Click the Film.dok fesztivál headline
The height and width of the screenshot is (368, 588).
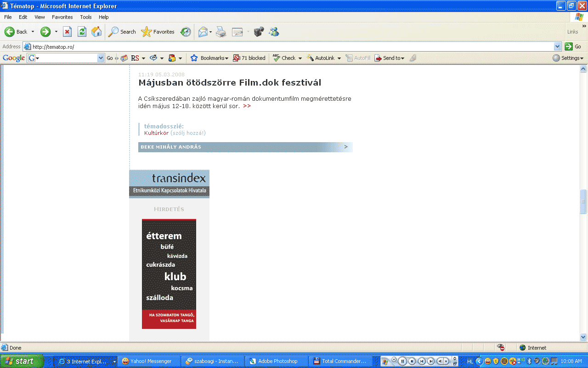230,83
